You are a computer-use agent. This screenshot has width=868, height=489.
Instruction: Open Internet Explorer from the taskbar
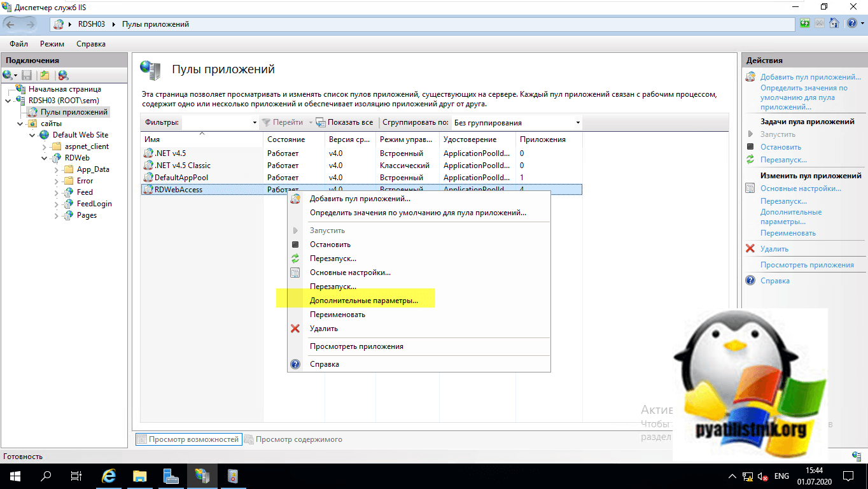click(x=109, y=476)
